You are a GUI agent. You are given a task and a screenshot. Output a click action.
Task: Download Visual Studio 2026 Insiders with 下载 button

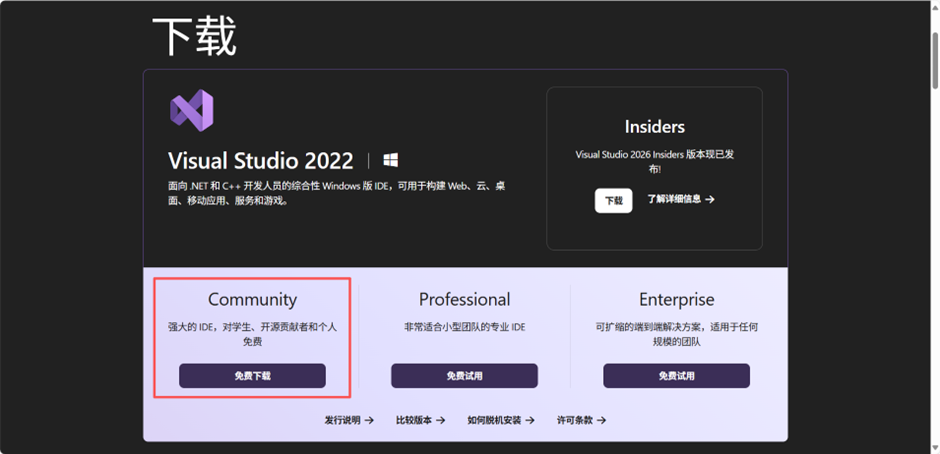coord(613,200)
